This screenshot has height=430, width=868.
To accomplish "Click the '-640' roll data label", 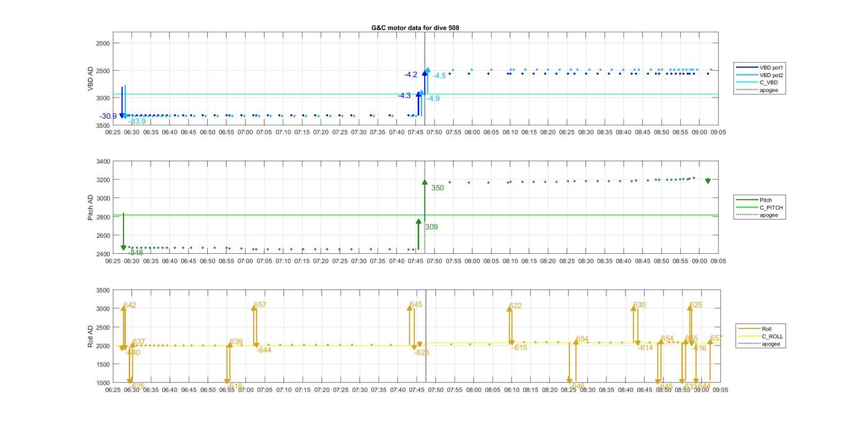I will 133,353.
